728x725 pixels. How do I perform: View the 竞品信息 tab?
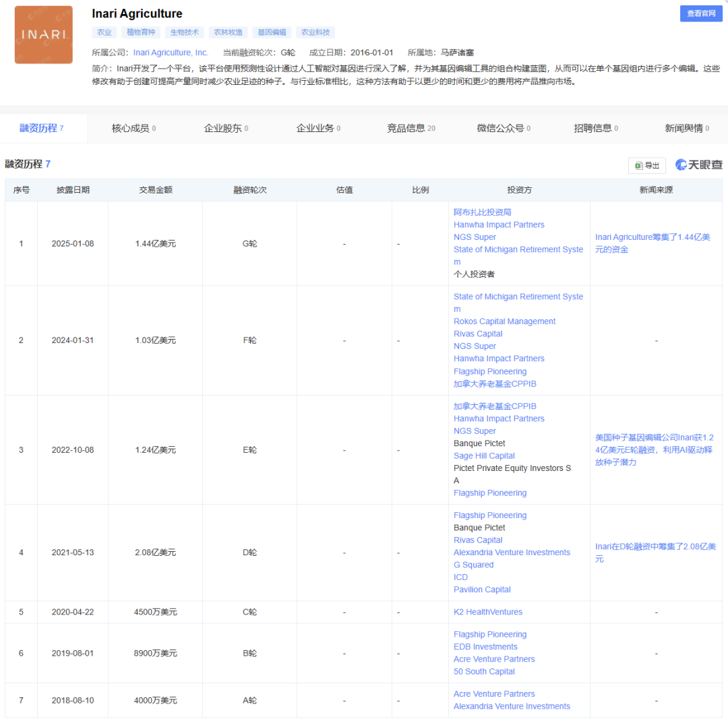point(408,127)
